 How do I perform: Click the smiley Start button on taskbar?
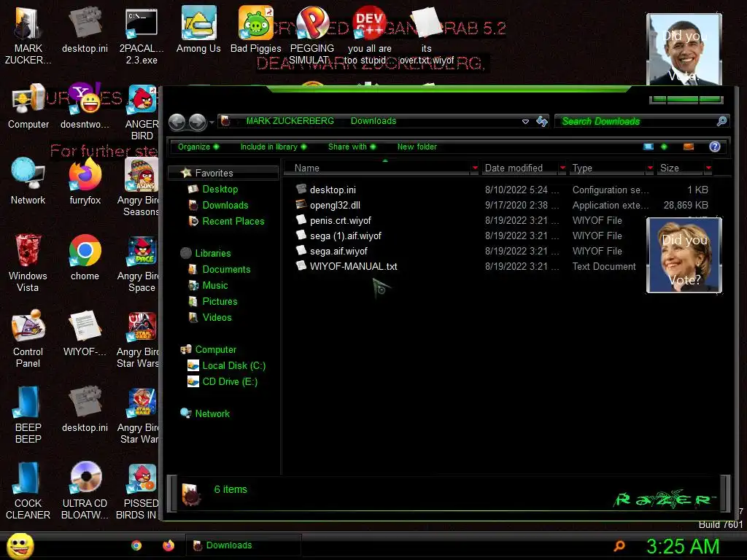(x=20, y=545)
